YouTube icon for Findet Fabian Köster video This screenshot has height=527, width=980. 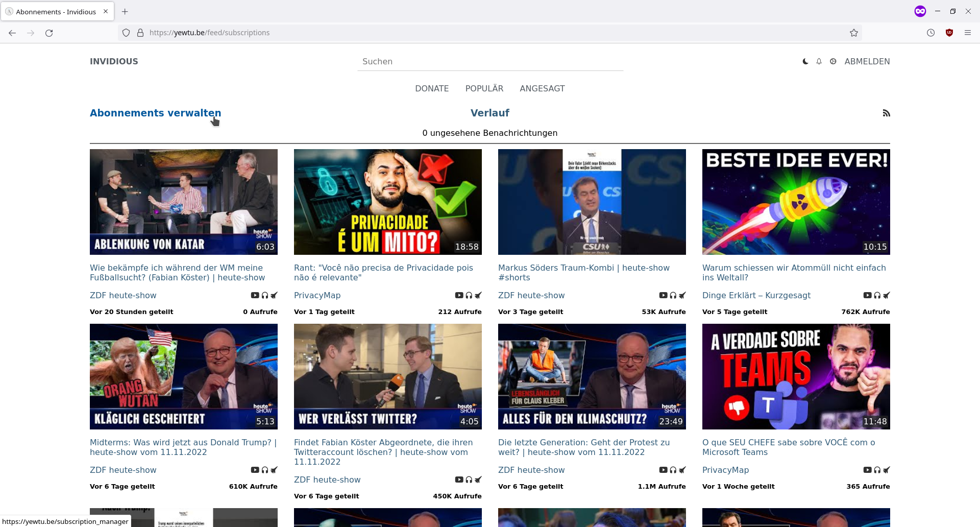click(459, 480)
